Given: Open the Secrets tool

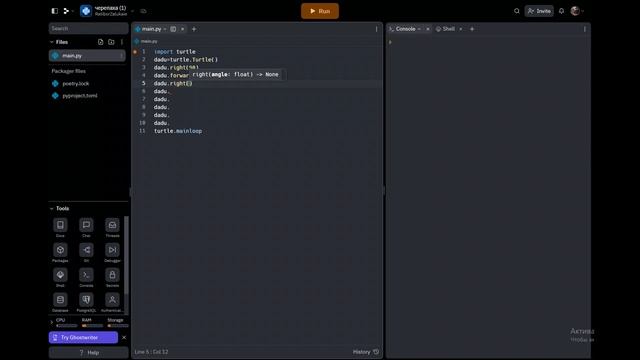Looking at the screenshot, I should pyautogui.click(x=112, y=277).
